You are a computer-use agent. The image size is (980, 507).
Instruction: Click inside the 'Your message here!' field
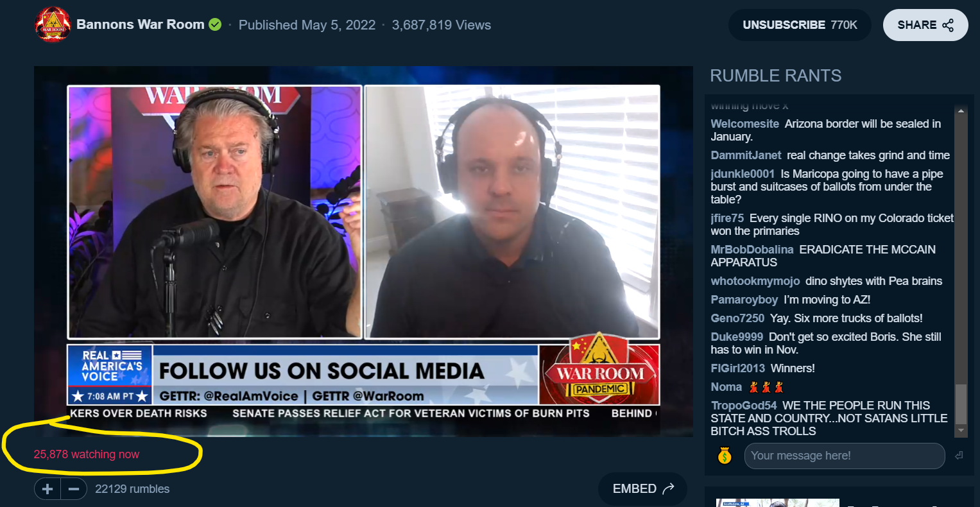tap(845, 456)
